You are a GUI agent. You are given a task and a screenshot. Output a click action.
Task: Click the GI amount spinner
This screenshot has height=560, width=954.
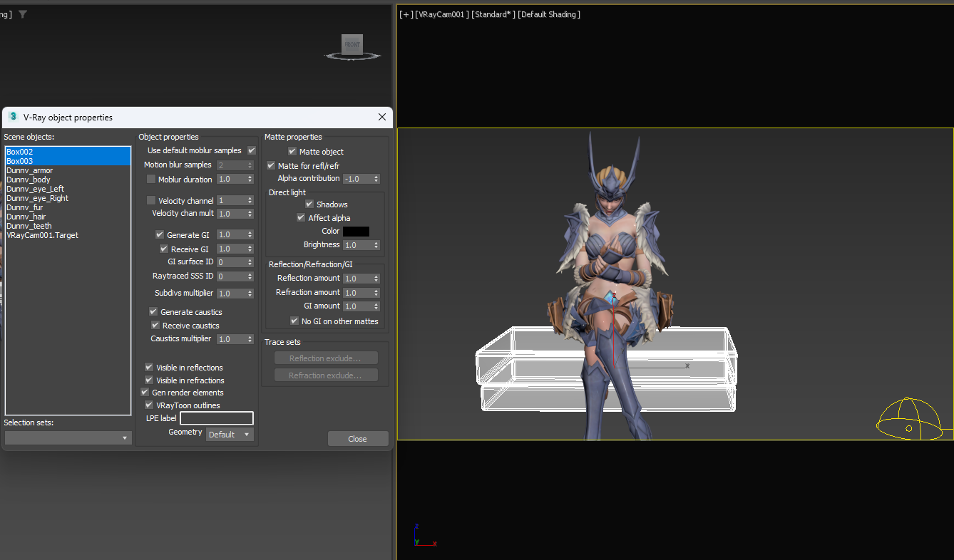(376, 306)
